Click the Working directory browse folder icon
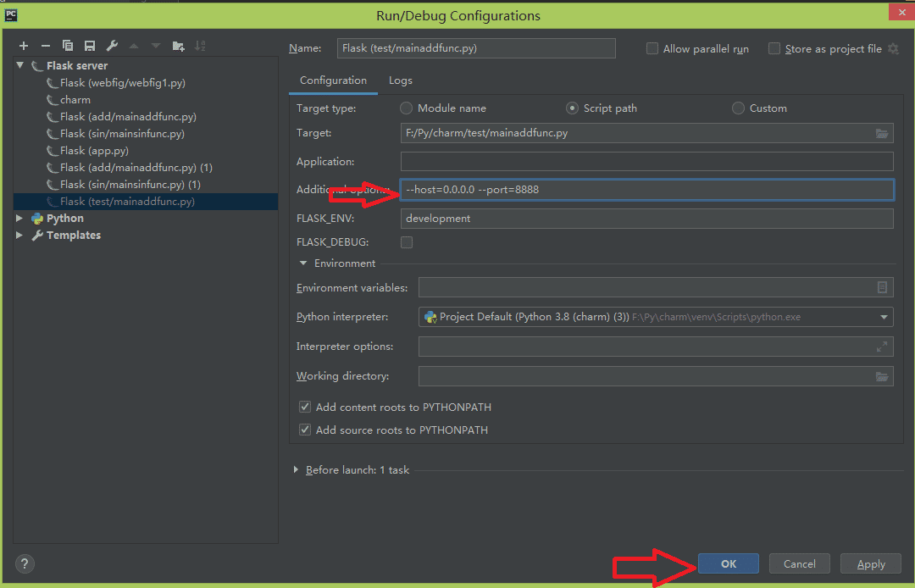 (x=882, y=376)
